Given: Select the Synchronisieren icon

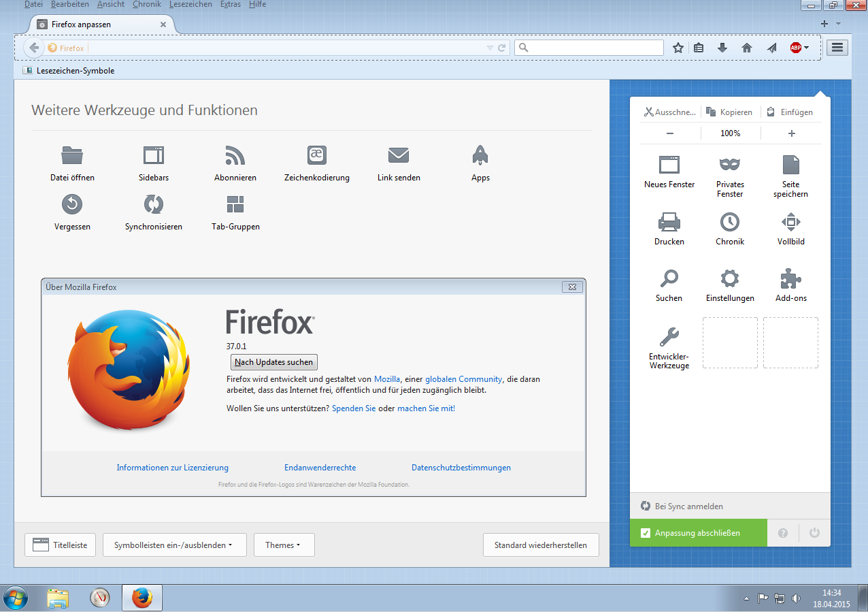Looking at the screenshot, I should [x=154, y=204].
